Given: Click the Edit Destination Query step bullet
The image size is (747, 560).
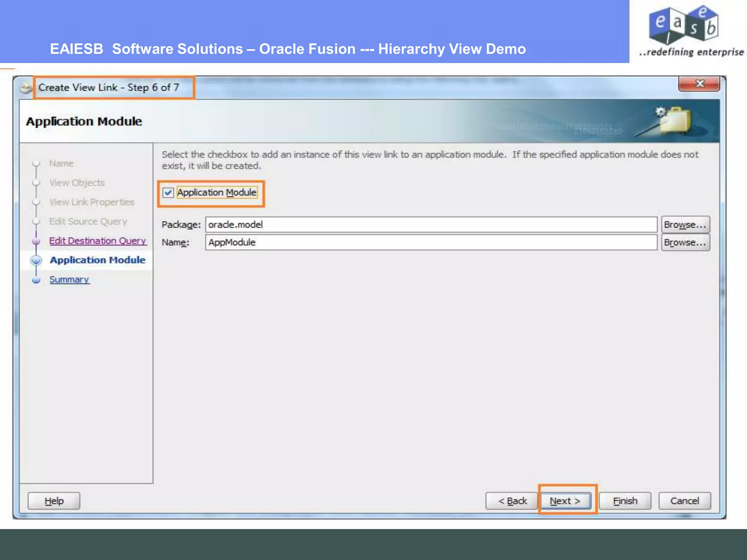Looking at the screenshot, I should click(36, 241).
